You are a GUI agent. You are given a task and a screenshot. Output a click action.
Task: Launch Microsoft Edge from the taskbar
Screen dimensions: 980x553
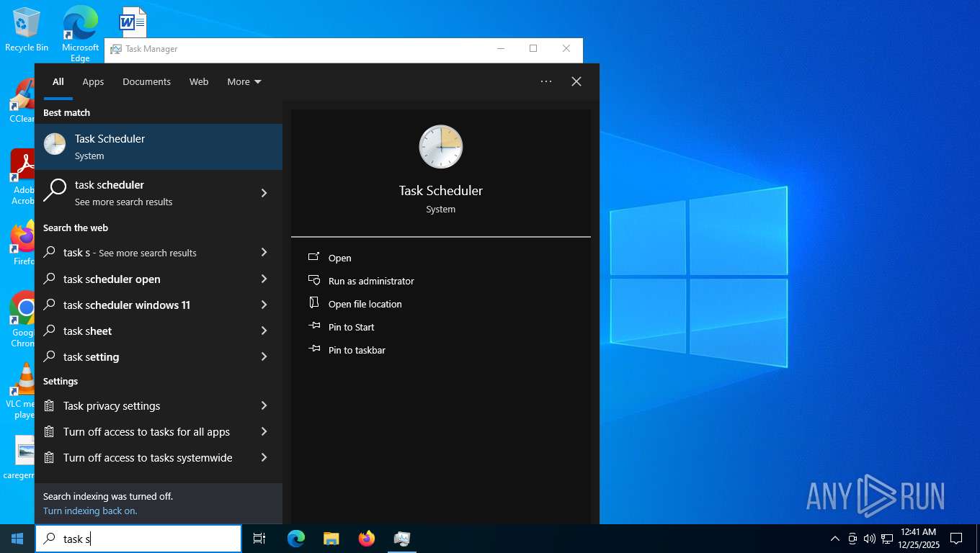296,539
